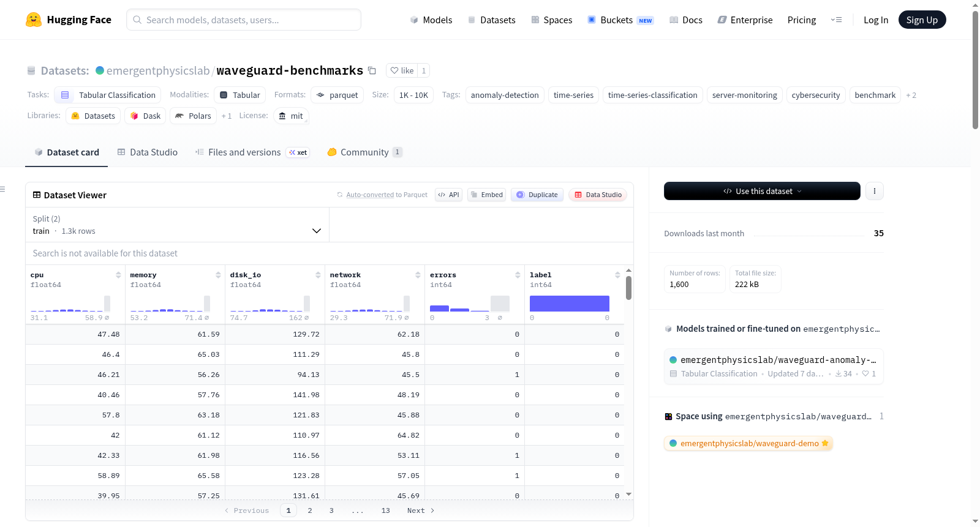Screen dimensions: 980x527
Task: Focus the search models and datasets field
Action: coord(244,20)
